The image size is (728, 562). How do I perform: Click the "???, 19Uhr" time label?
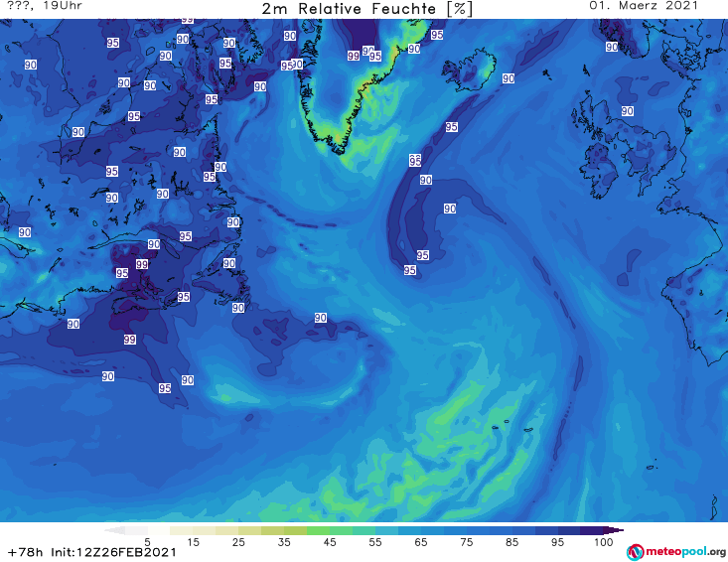point(45,6)
